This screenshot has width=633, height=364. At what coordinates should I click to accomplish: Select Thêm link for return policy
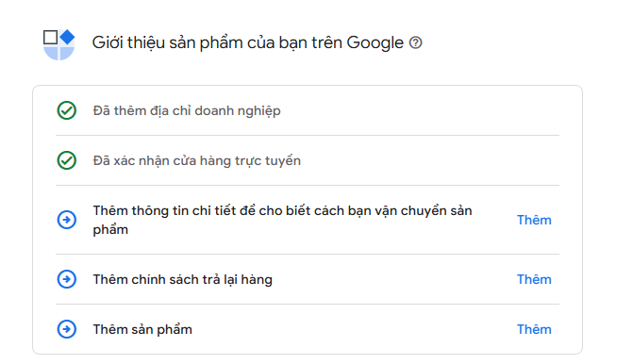(x=534, y=279)
